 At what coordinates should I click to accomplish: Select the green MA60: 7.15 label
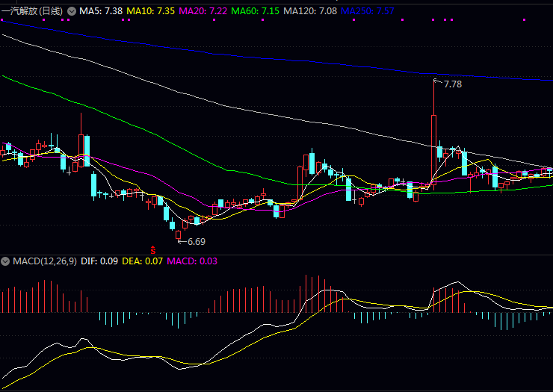[x=256, y=12]
